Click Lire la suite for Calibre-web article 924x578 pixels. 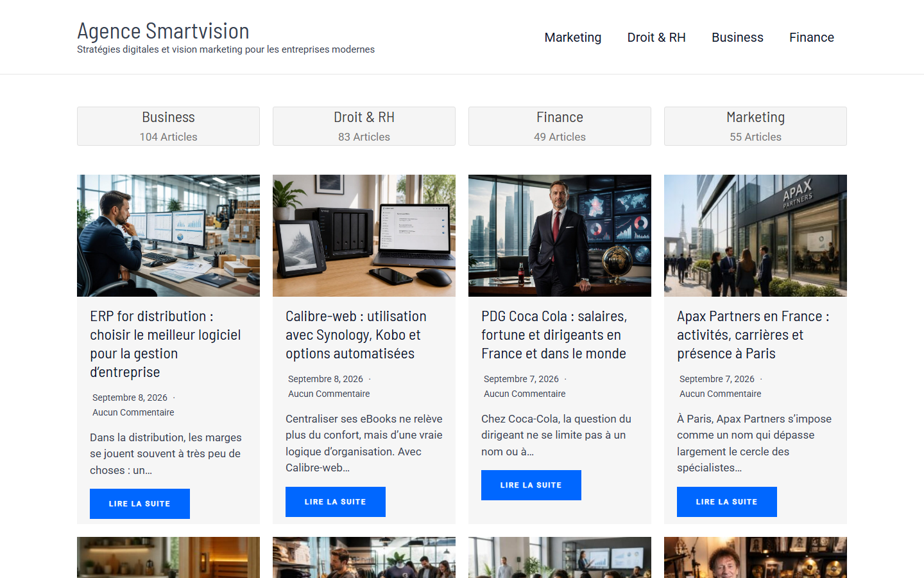point(336,502)
